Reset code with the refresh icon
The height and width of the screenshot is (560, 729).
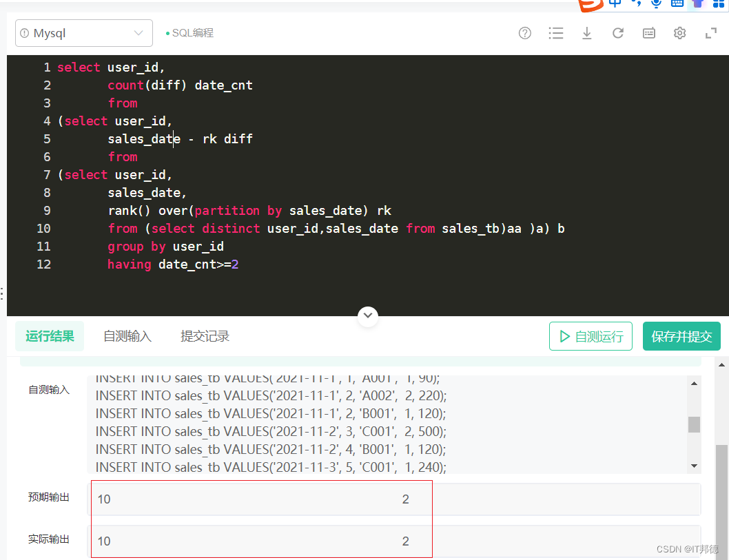618,33
